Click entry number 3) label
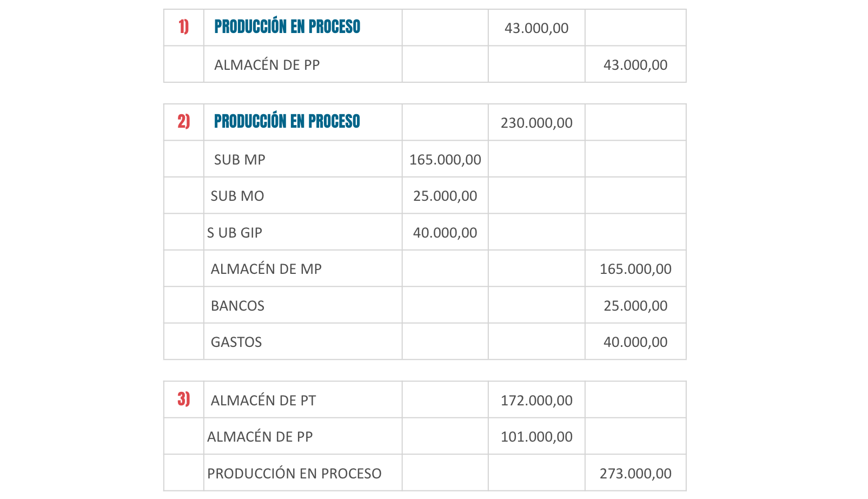The image size is (868, 499). point(184,399)
